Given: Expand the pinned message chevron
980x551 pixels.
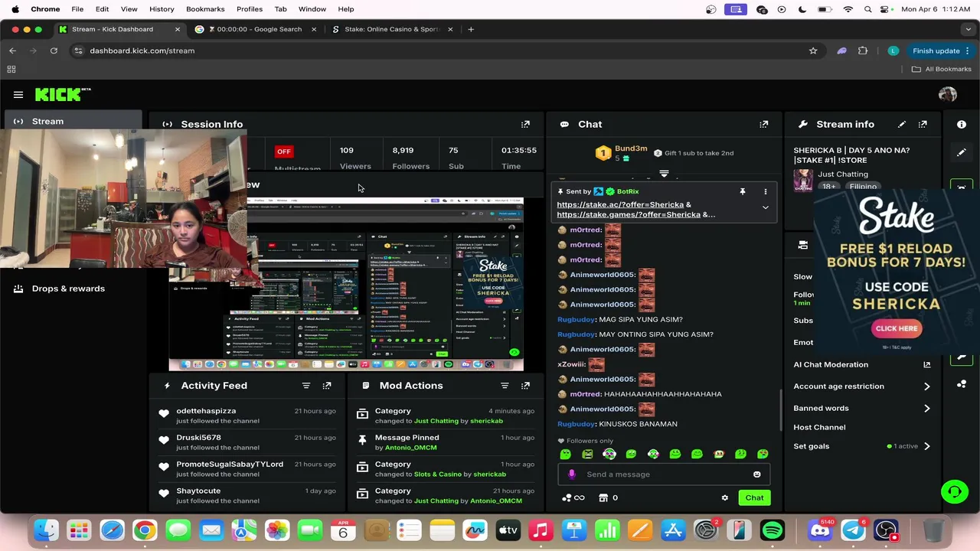Looking at the screenshot, I should 765,208.
